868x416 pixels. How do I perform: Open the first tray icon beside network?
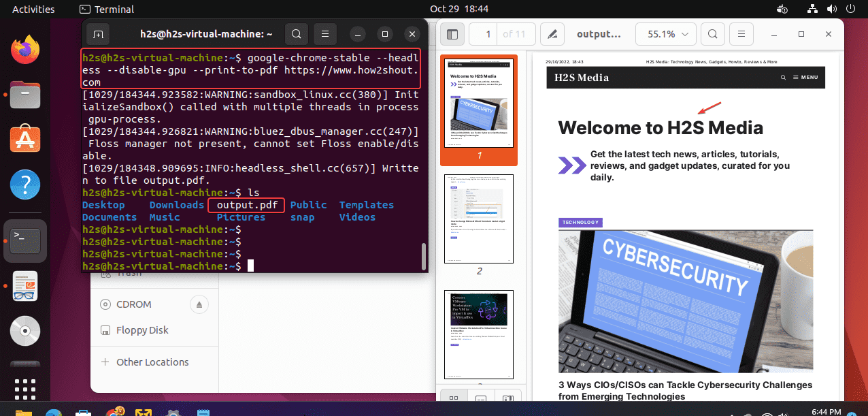click(x=782, y=10)
